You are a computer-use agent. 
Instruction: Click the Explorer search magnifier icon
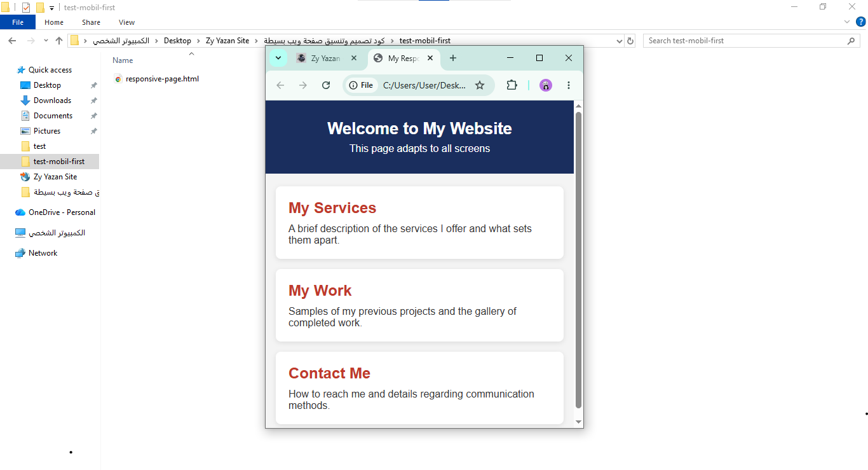851,41
